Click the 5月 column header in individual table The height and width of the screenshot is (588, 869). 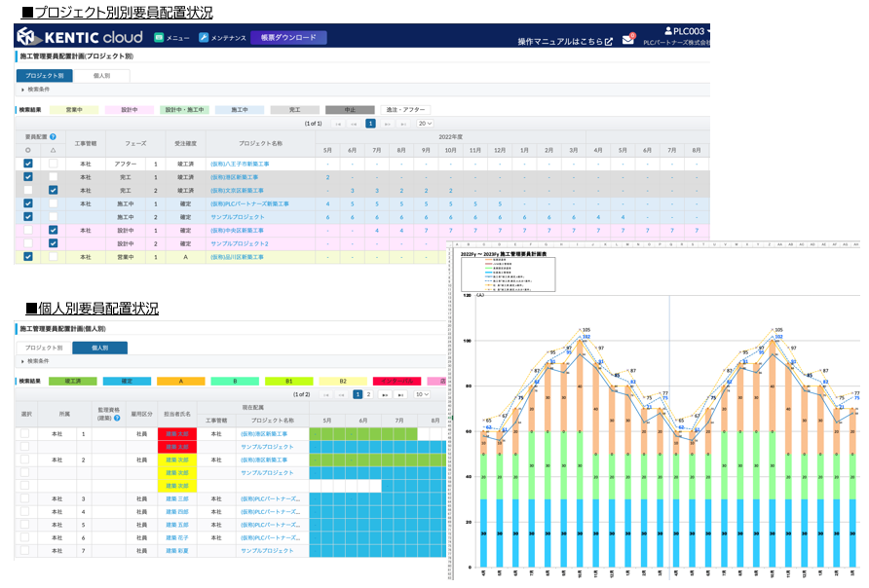click(x=327, y=421)
